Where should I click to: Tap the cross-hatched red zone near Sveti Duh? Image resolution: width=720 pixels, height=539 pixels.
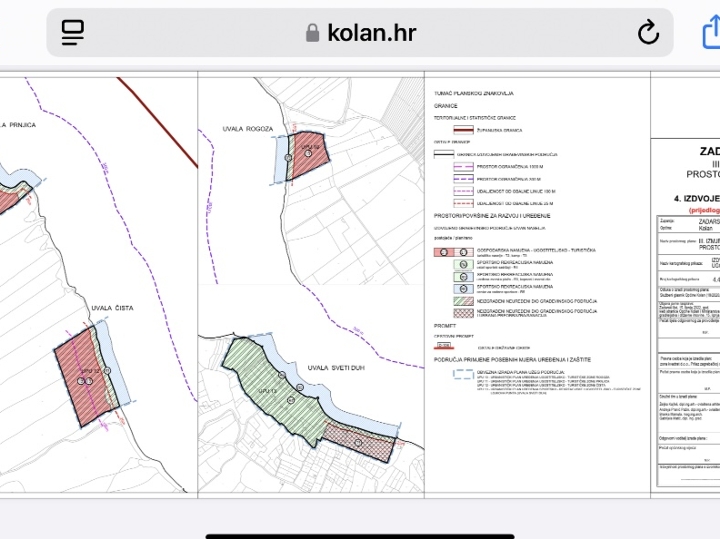(x=360, y=443)
